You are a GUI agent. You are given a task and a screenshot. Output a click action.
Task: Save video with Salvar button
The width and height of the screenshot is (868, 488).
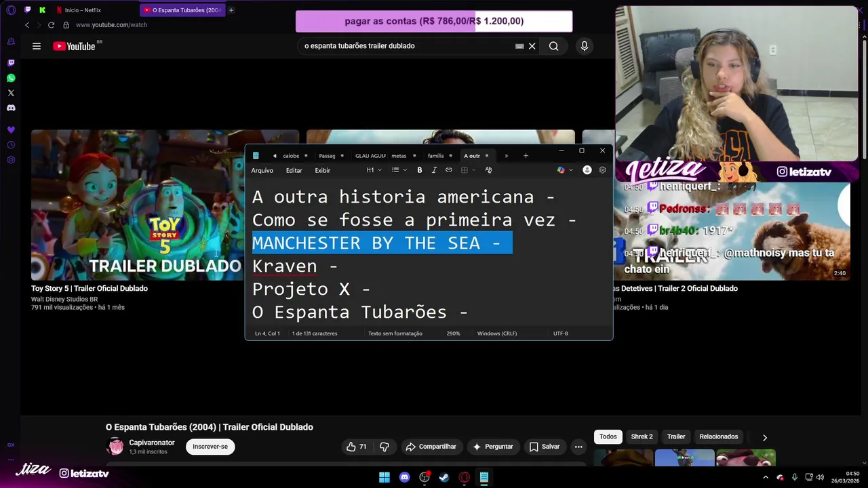545,447
